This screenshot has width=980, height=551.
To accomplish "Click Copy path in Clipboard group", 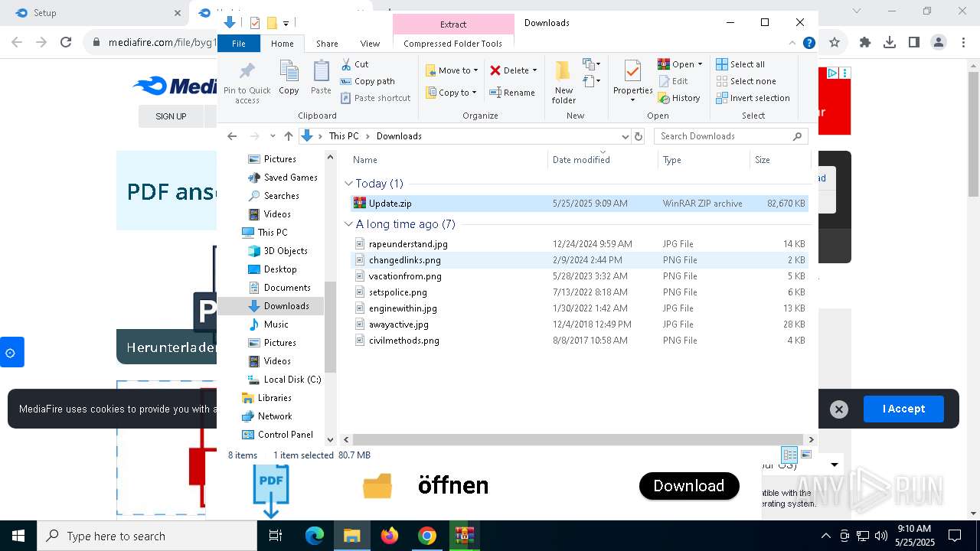I will (367, 81).
